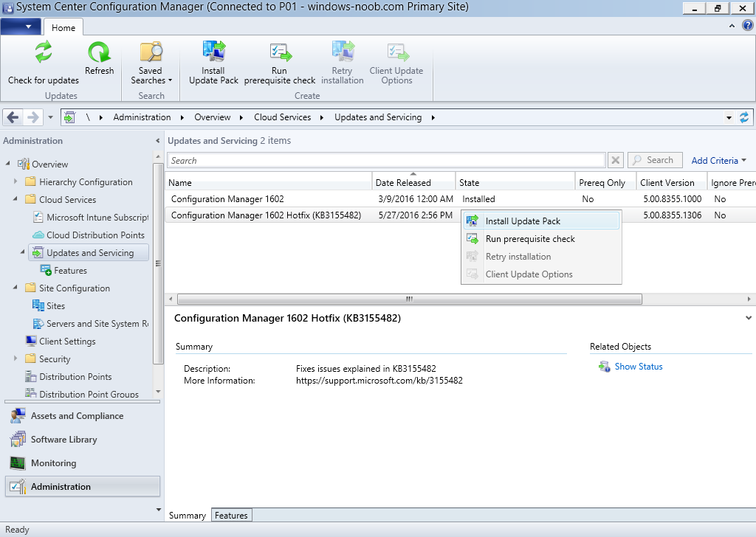Collapse the details pane chevron
This screenshot has height=537, width=756.
click(749, 318)
